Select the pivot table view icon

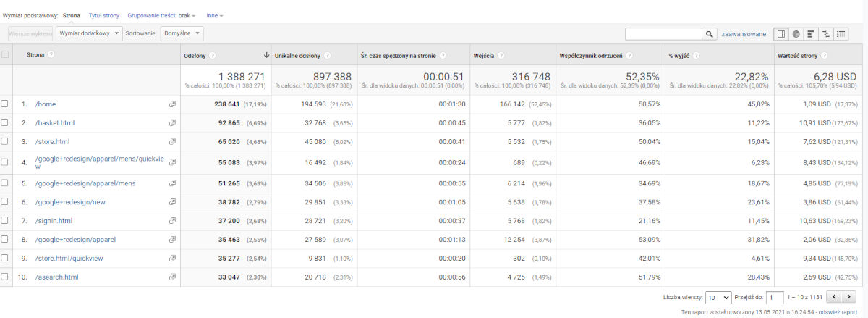[x=841, y=34]
